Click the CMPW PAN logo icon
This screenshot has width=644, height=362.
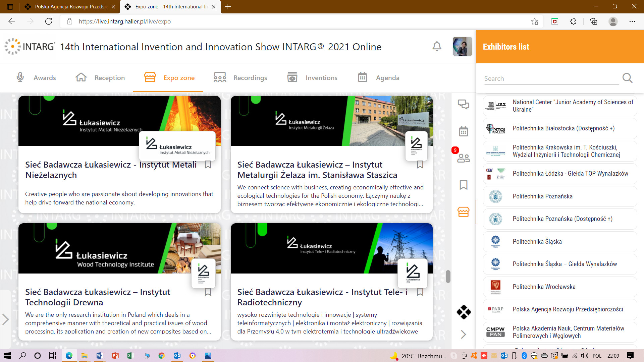(495, 332)
